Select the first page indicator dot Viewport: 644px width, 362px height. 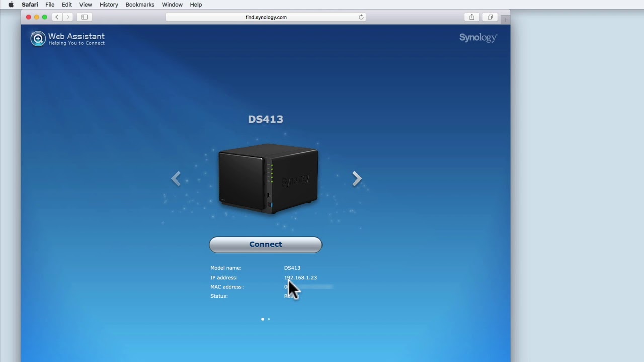coord(263,319)
